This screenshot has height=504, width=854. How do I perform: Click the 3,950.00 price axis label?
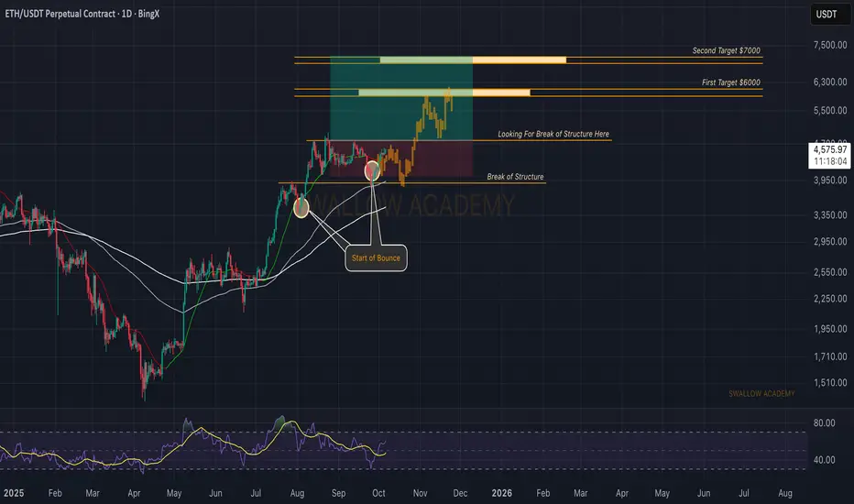pyautogui.click(x=830, y=180)
